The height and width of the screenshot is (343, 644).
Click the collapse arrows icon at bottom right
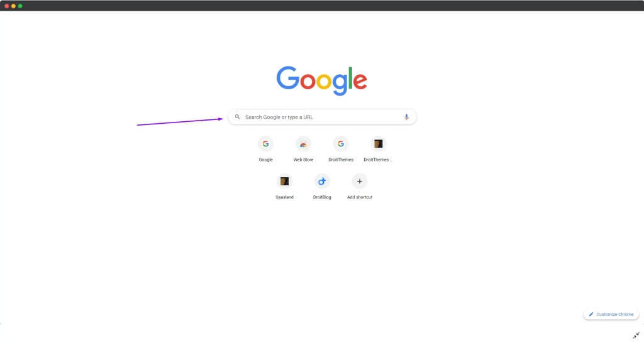636,335
